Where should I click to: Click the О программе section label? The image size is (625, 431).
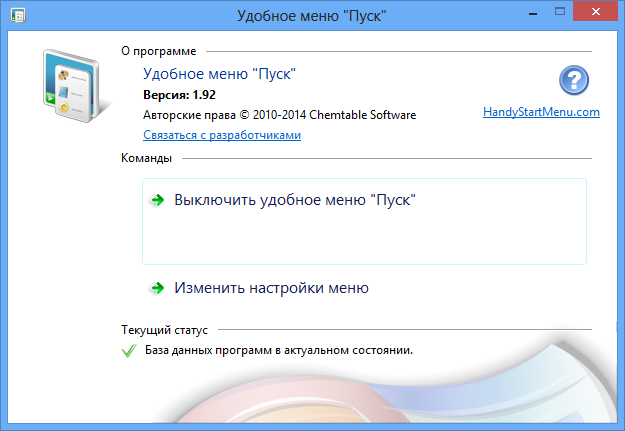point(159,51)
